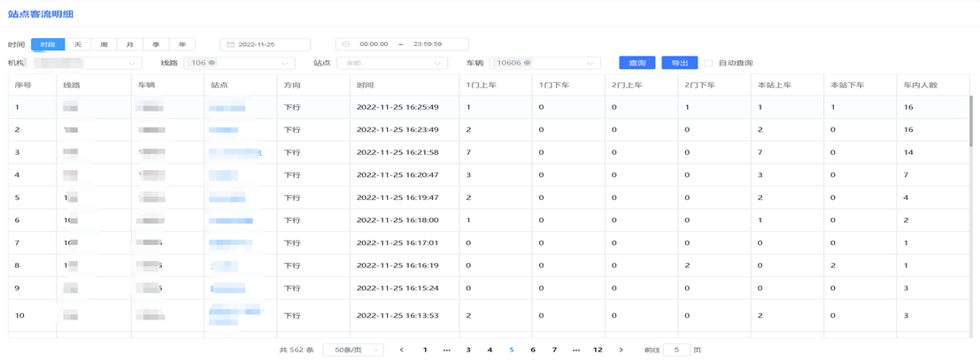This screenshot has width=980, height=362.
Task: Select the 时段 time granularity option
Action: (48, 44)
